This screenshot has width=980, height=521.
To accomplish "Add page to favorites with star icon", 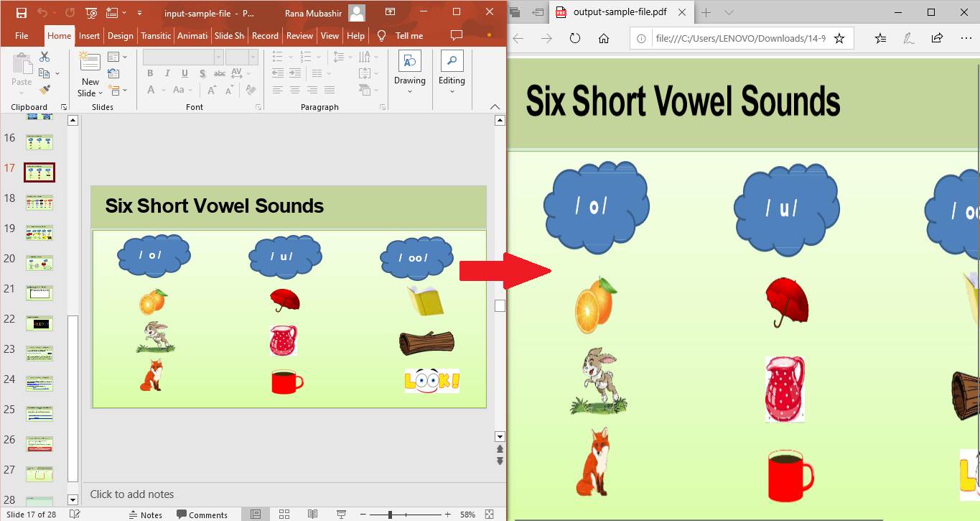I will pos(839,38).
